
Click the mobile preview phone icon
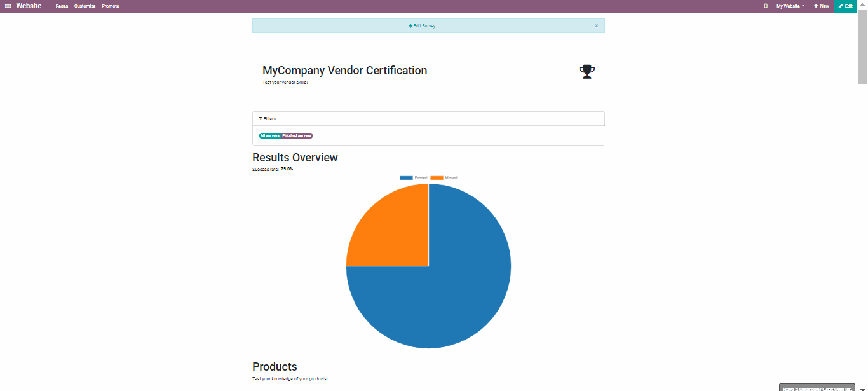pos(766,6)
